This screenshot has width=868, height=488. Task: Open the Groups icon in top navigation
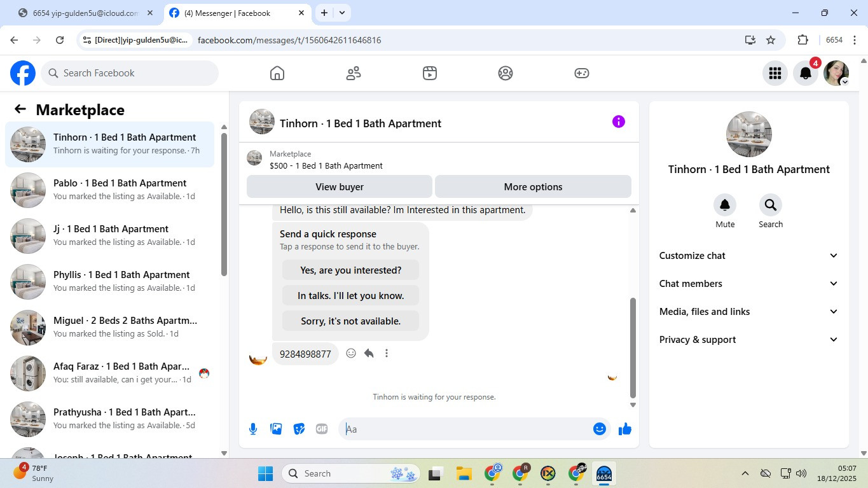point(506,73)
